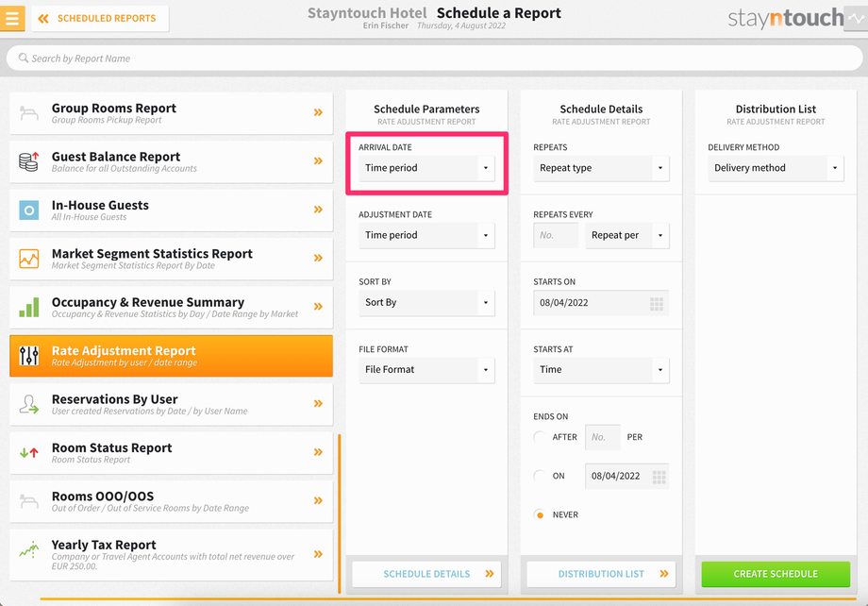This screenshot has height=606, width=868.
Task: Open the Starts On calendar picker icon
Action: [x=657, y=304]
